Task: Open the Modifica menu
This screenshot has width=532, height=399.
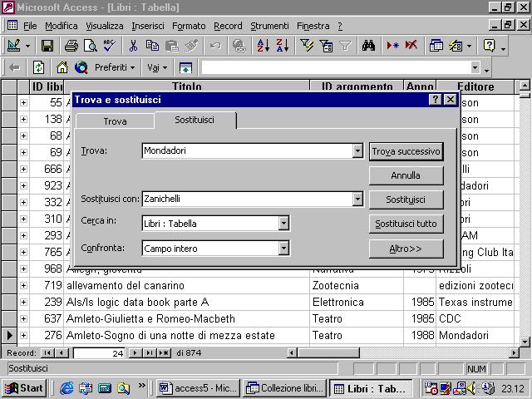Action: 62,26
